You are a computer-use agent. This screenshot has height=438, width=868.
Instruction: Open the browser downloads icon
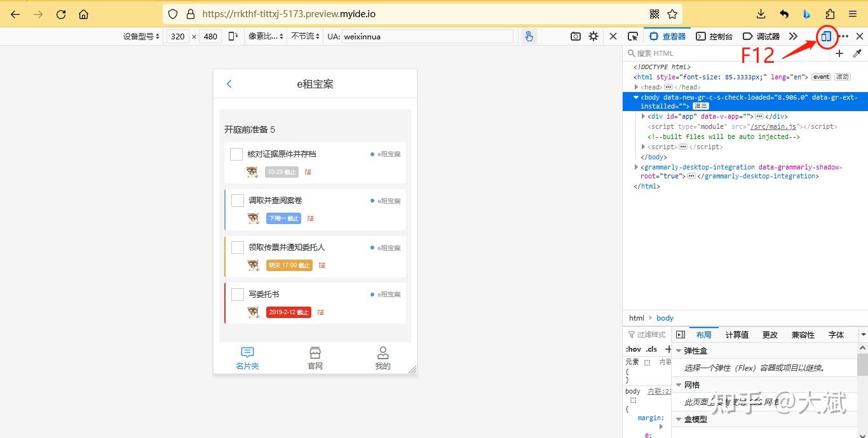[761, 13]
